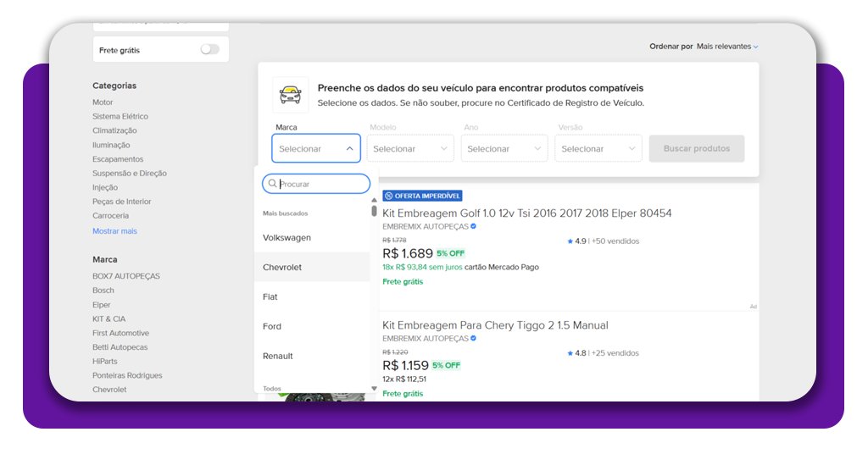This screenshot has width=868, height=454.
Task: Filter by Chevrolet brand in sidebar
Action: (109, 390)
